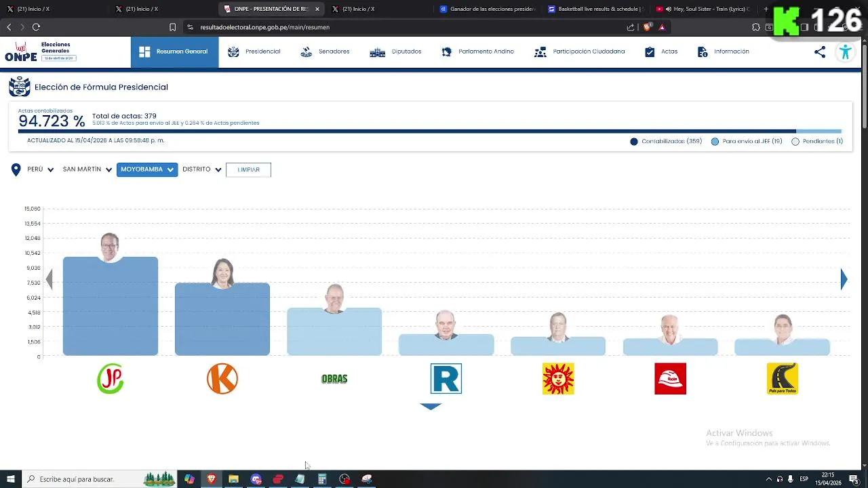Screen dimensions: 868x488
Task: Click the yellow sun party logo
Action: click(558, 378)
